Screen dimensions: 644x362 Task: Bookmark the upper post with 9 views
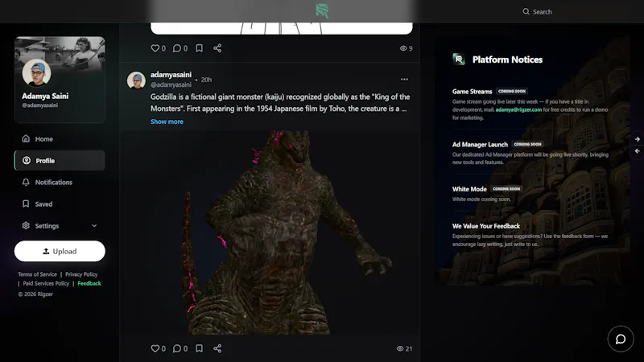coord(199,48)
